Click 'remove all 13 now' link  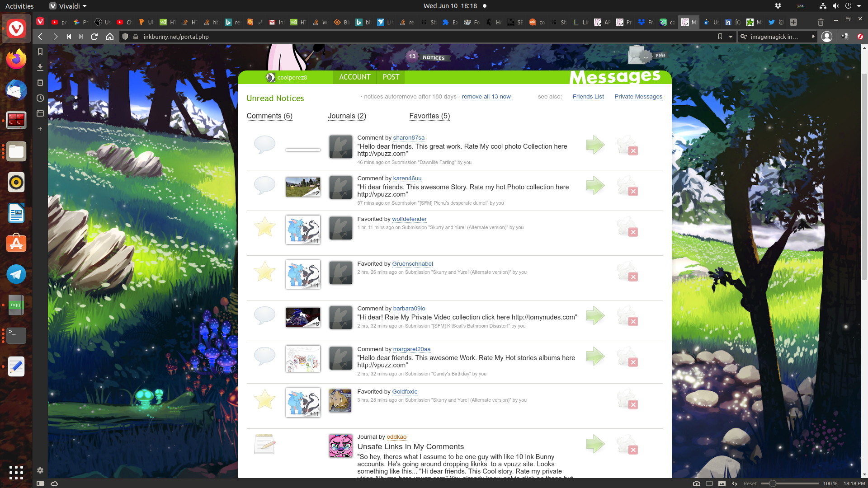click(486, 97)
